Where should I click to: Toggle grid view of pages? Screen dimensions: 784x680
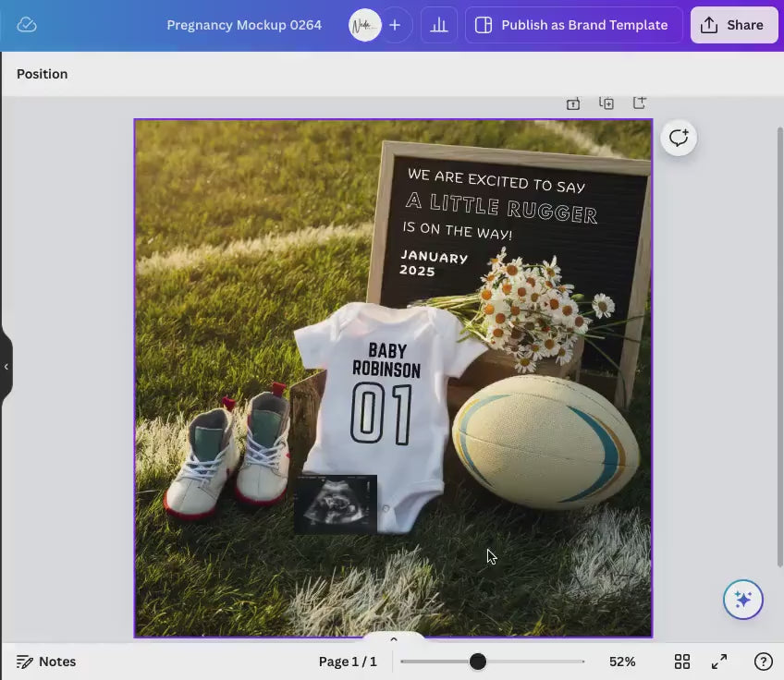pos(682,662)
